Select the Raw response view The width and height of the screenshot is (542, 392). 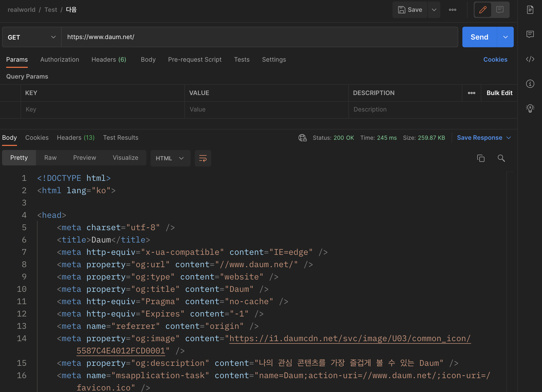[50, 158]
